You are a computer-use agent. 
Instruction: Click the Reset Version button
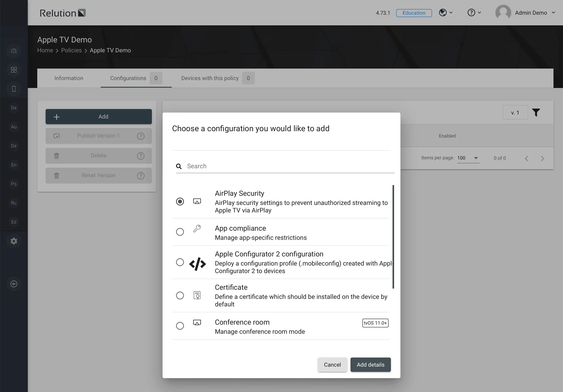point(99,176)
